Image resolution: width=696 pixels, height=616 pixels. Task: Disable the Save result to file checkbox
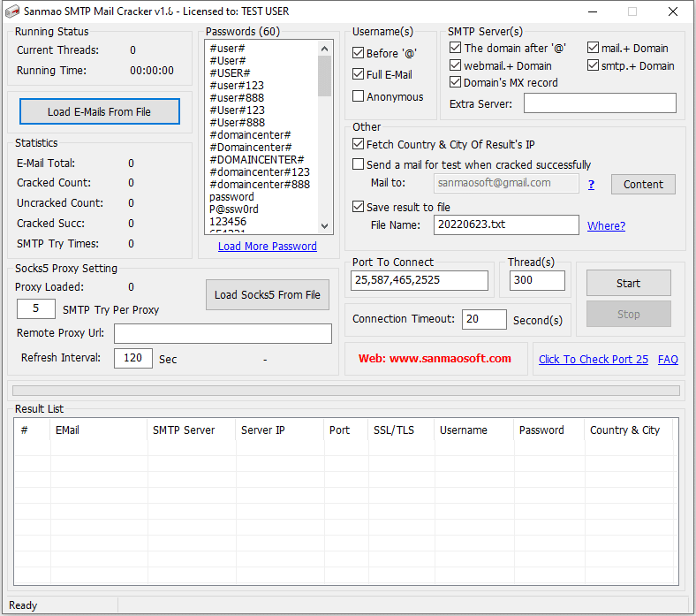tap(359, 207)
